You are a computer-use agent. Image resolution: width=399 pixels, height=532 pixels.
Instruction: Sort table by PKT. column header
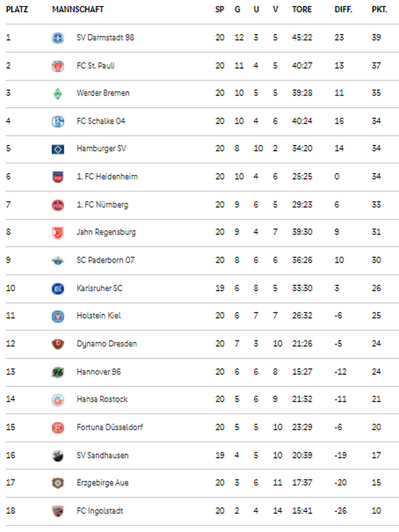coord(379,9)
